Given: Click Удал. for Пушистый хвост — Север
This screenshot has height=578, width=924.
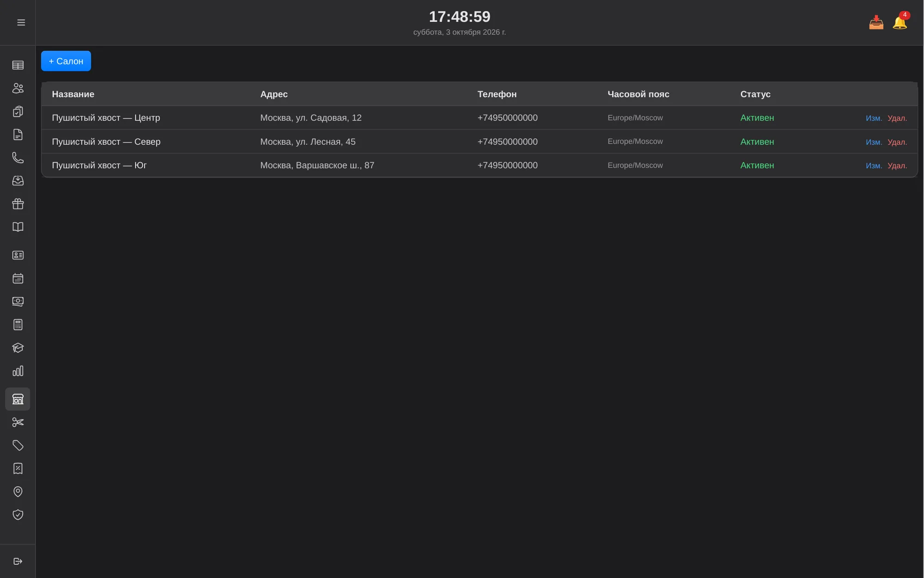Looking at the screenshot, I should point(897,142).
